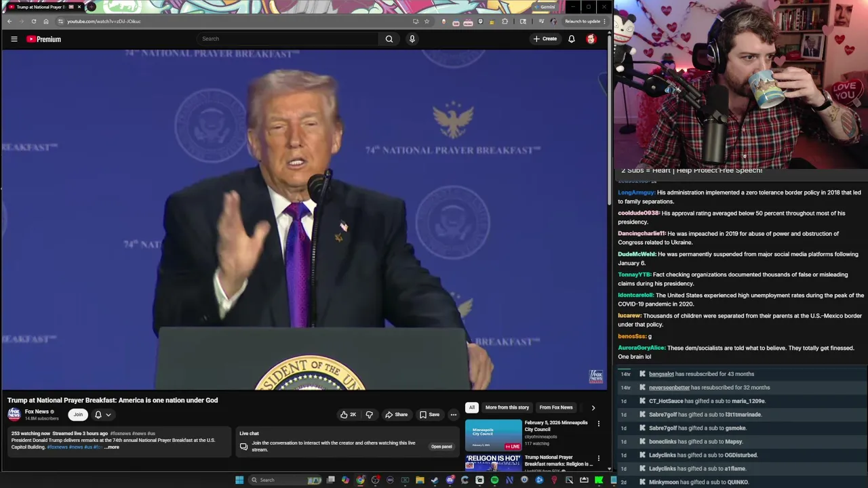Open File Explorer from the taskbar
The height and width of the screenshot is (488, 868).
[x=420, y=480]
